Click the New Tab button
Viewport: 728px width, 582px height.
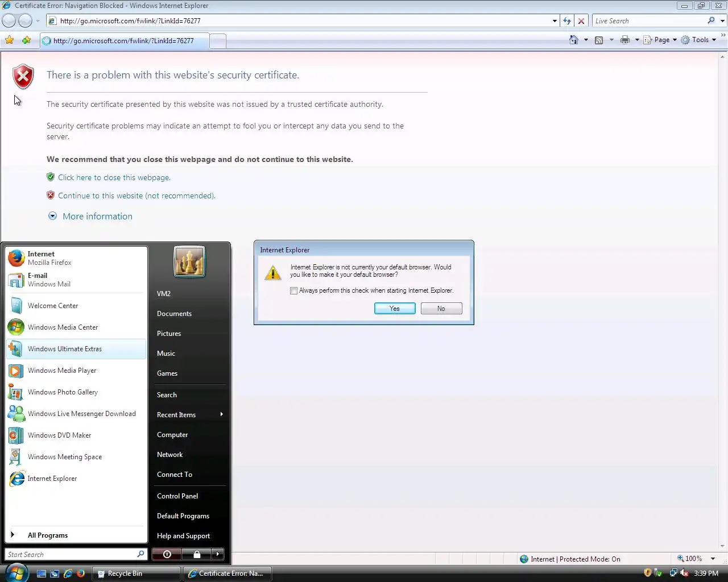218,41
